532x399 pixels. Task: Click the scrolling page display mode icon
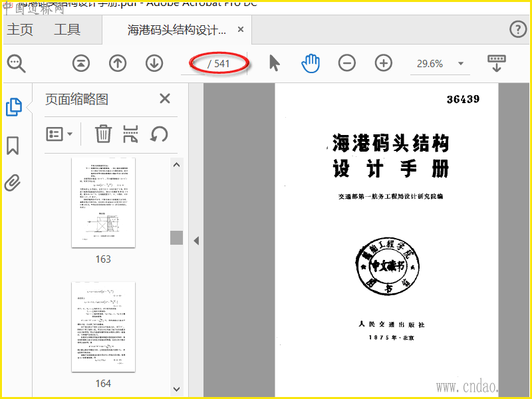click(x=497, y=63)
